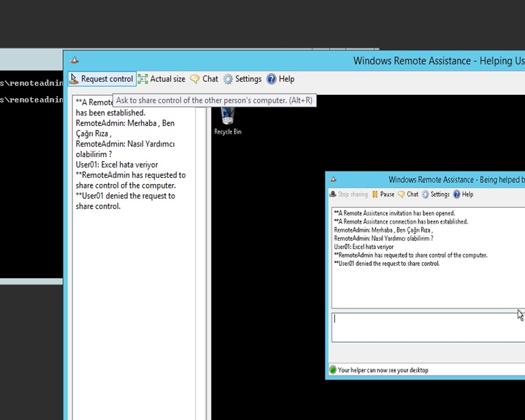The image size is (525, 420).
Task: Click Pause in Being helped window
Action: click(383, 194)
